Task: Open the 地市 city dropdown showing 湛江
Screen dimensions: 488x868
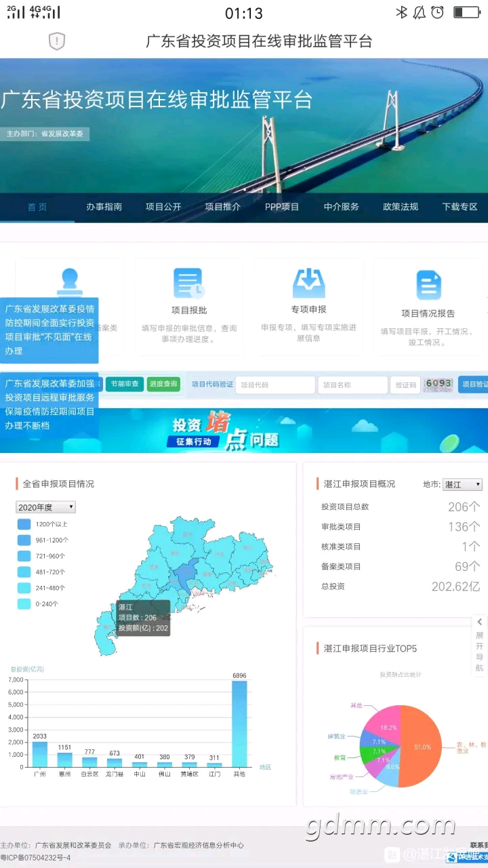Action: (462, 484)
